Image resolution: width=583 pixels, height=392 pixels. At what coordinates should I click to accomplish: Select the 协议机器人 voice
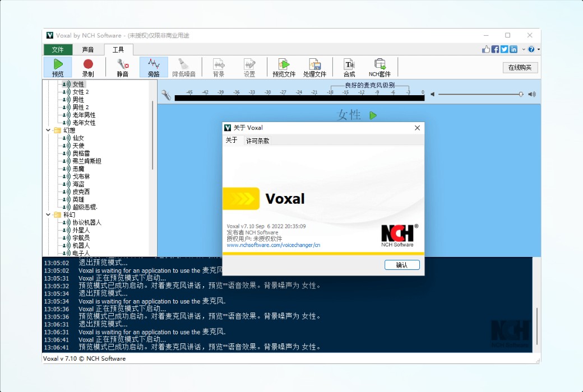click(87, 222)
